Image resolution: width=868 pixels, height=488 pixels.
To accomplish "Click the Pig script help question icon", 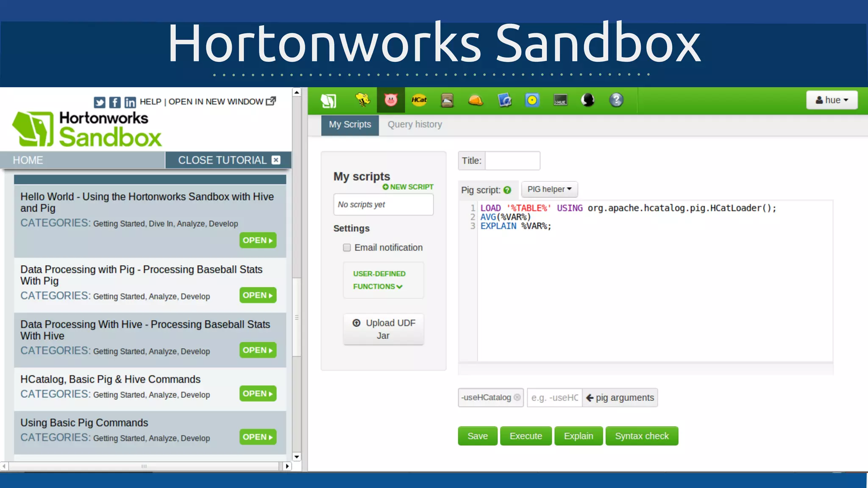I will click(507, 190).
